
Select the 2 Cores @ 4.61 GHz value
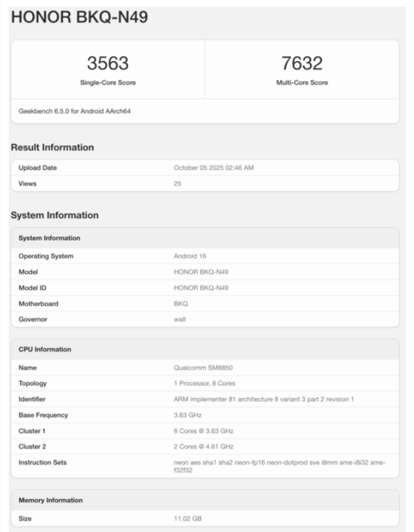pos(203,447)
